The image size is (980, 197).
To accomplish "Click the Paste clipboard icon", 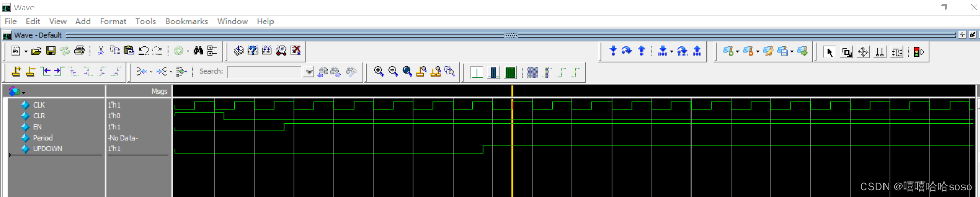I will pyautogui.click(x=129, y=51).
